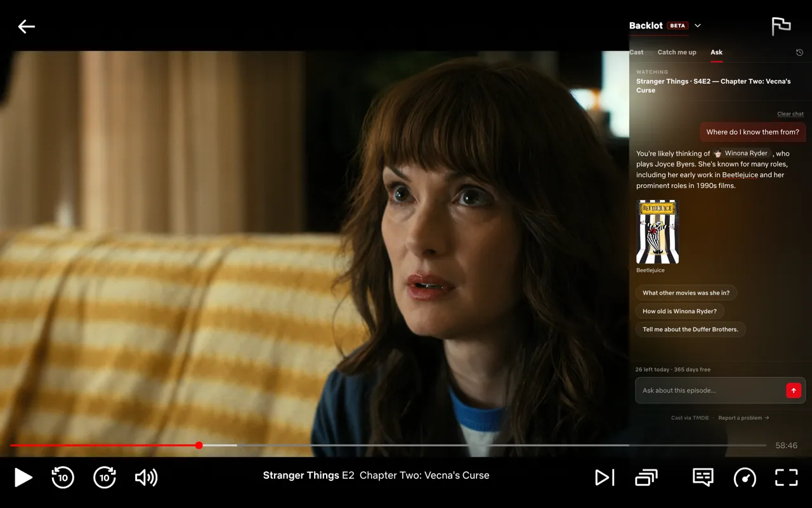Clear the chat conversation
Screen dimensions: 812x508
[790, 114]
